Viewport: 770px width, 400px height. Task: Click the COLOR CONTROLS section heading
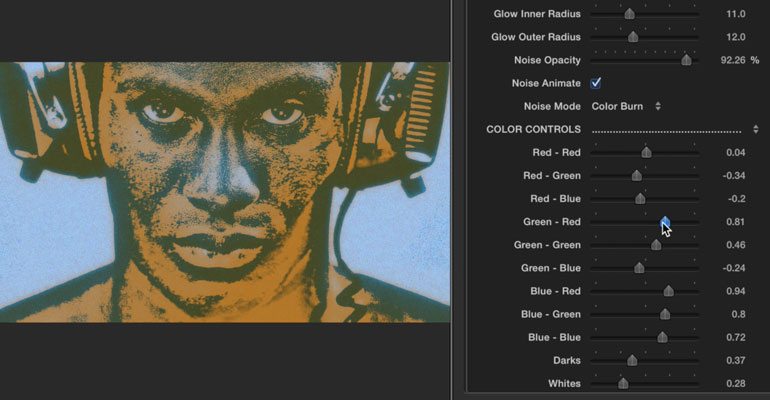(533, 130)
